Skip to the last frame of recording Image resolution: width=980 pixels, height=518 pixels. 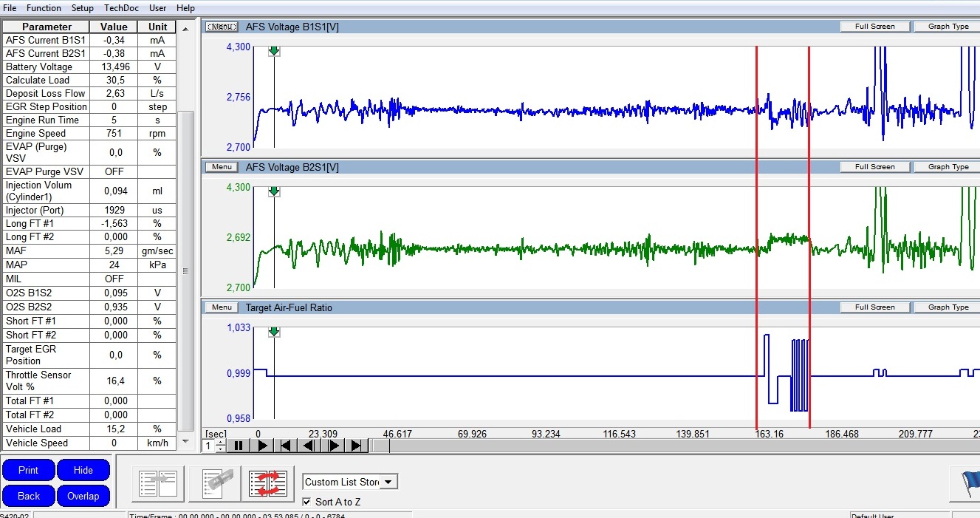click(357, 446)
